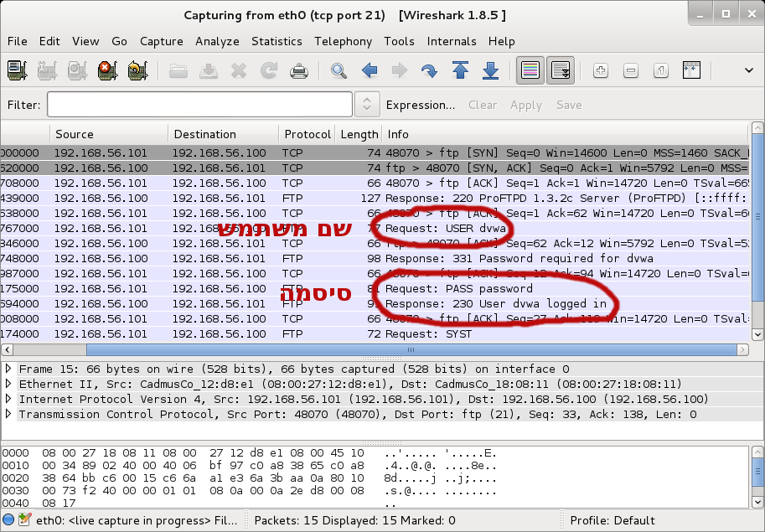The width and height of the screenshot is (765, 532).
Task: Go to a specific packet number icon
Action: (430, 70)
